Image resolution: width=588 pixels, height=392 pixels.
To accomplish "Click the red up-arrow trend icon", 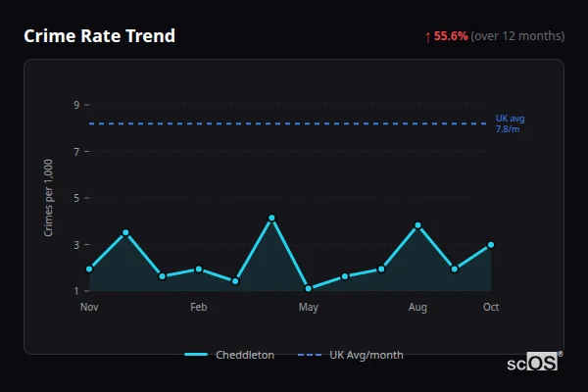I will (428, 37).
